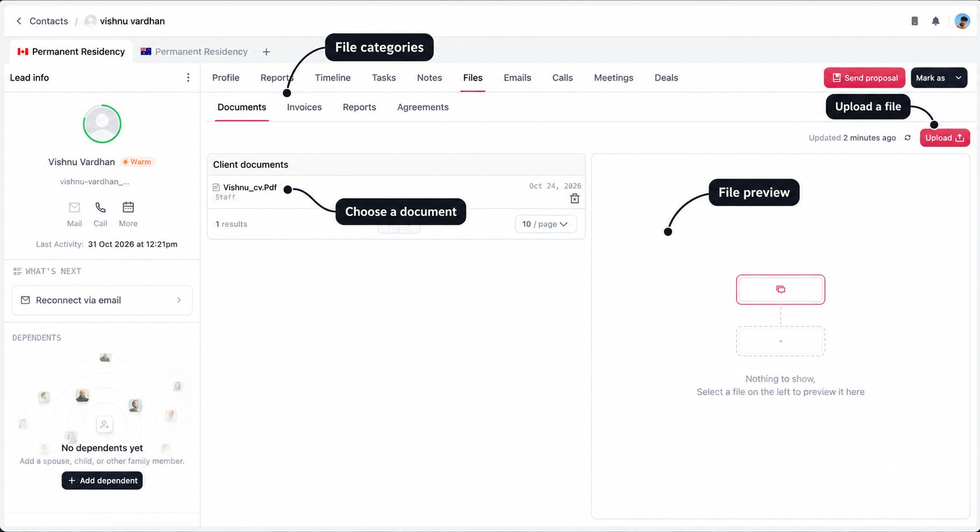Open the Tasks tab

coord(384,78)
